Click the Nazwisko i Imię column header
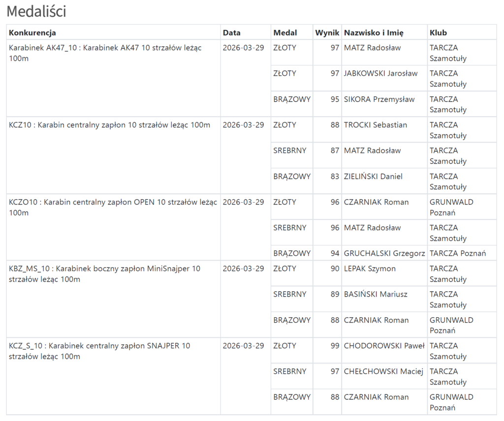The height and width of the screenshot is (421, 504). pyautogui.click(x=374, y=32)
